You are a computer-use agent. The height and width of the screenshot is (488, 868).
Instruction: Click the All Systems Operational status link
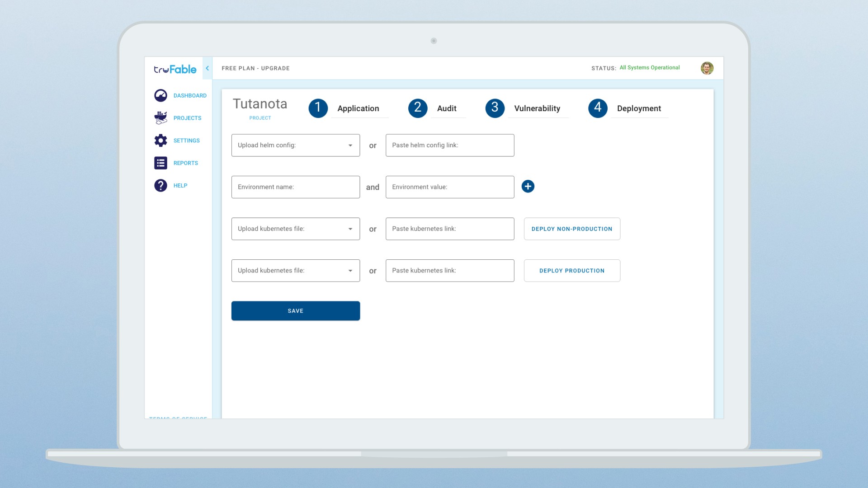coord(649,68)
